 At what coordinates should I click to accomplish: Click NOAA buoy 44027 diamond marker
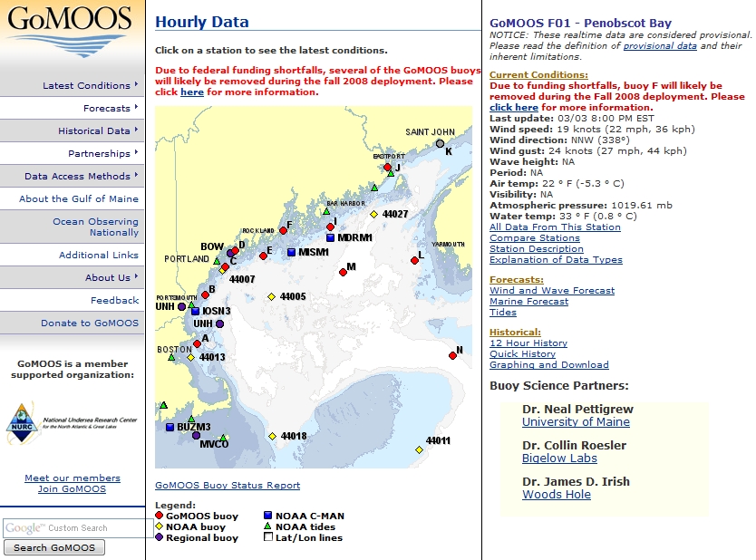(373, 215)
